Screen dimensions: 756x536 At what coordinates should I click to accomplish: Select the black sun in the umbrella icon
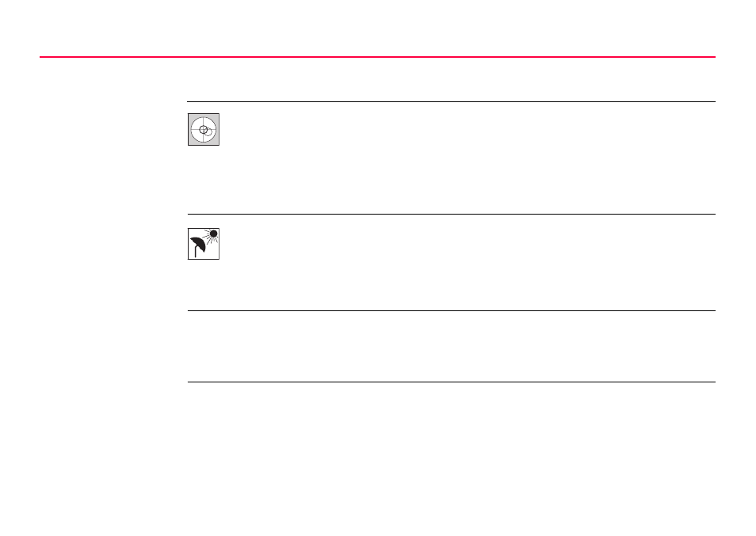click(214, 234)
